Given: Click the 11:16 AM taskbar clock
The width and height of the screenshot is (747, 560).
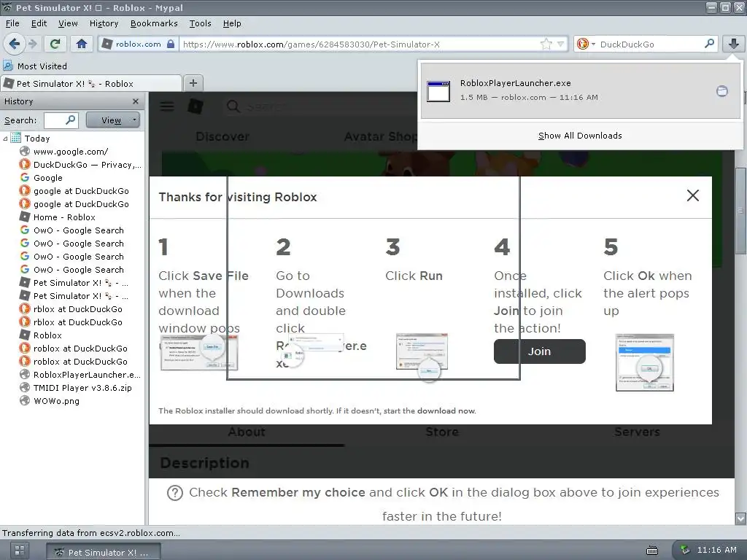Looking at the screenshot, I should coord(716,550).
